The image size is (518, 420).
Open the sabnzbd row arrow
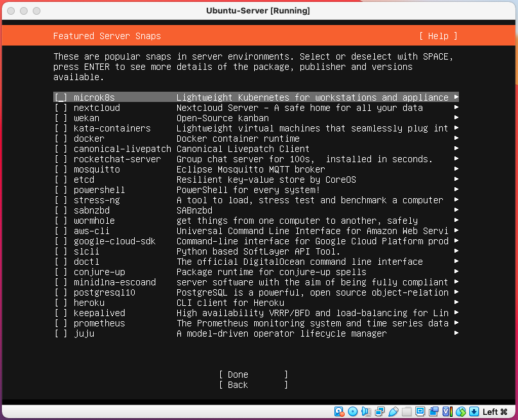tap(456, 210)
